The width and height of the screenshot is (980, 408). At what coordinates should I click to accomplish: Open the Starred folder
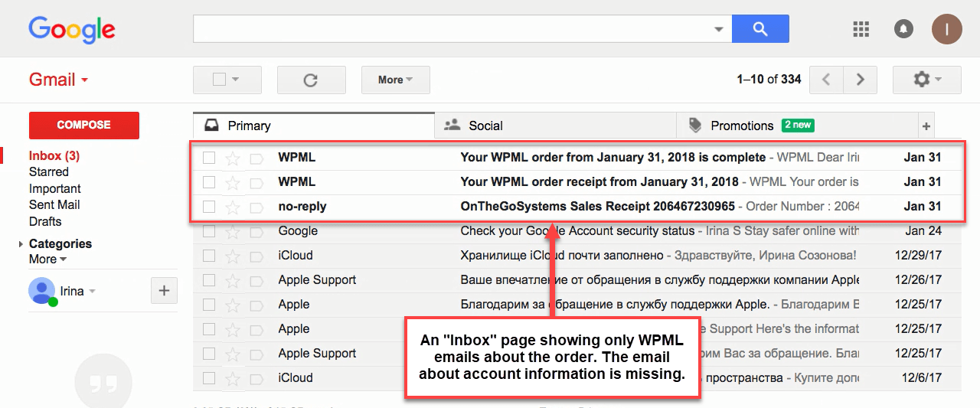pos(49,172)
